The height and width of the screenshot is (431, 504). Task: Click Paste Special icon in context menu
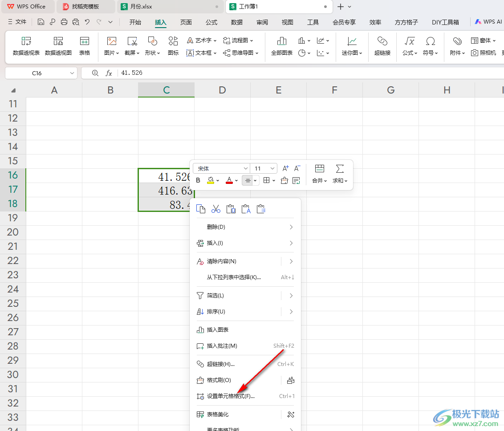(261, 209)
